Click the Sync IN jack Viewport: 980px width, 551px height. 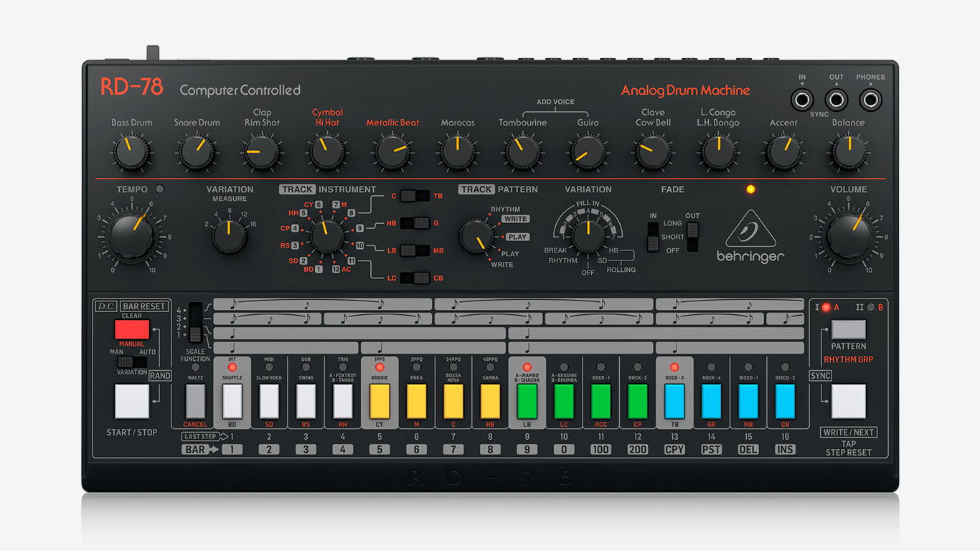801,99
